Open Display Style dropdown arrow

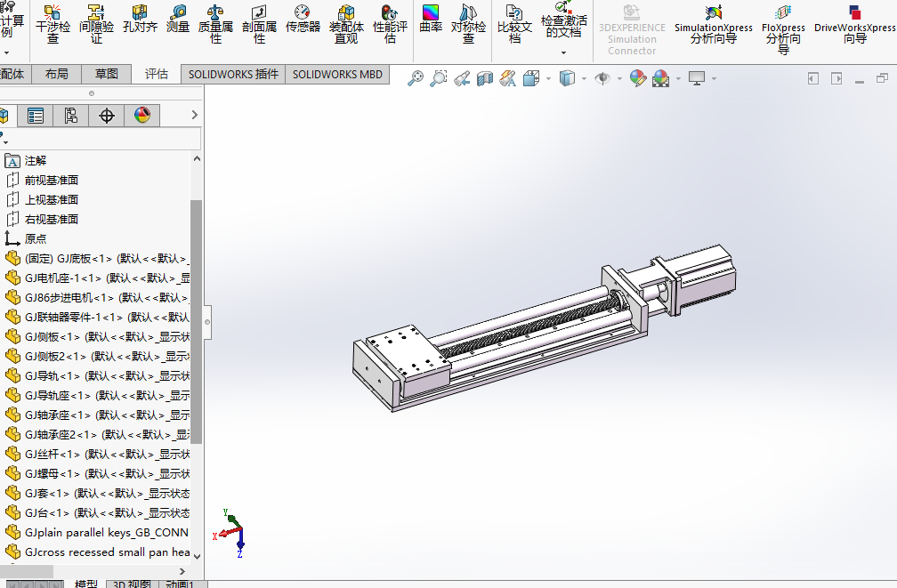[x=584, y=79]
